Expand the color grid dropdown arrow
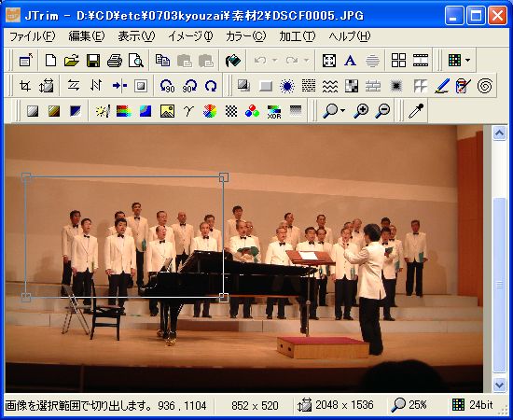The width and height of the screenshot is (513, 420). click(x=467, y=61)
